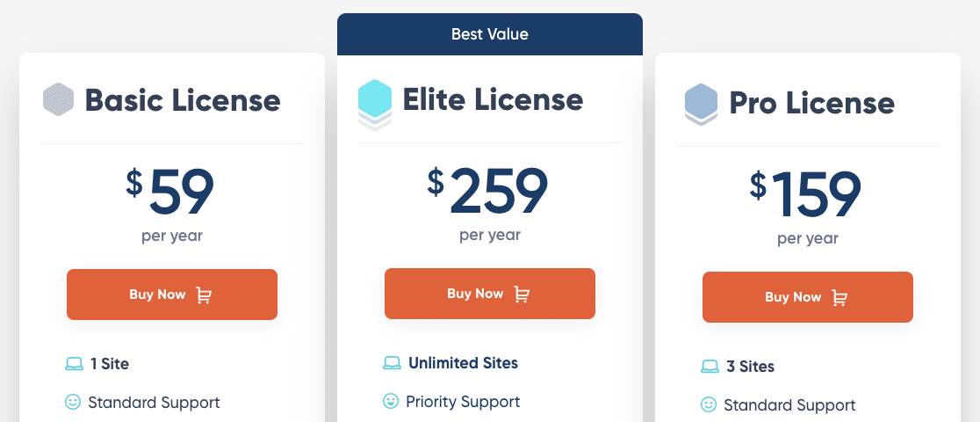Click the laptop icon beside Unlimited Sites

point(392,362)
